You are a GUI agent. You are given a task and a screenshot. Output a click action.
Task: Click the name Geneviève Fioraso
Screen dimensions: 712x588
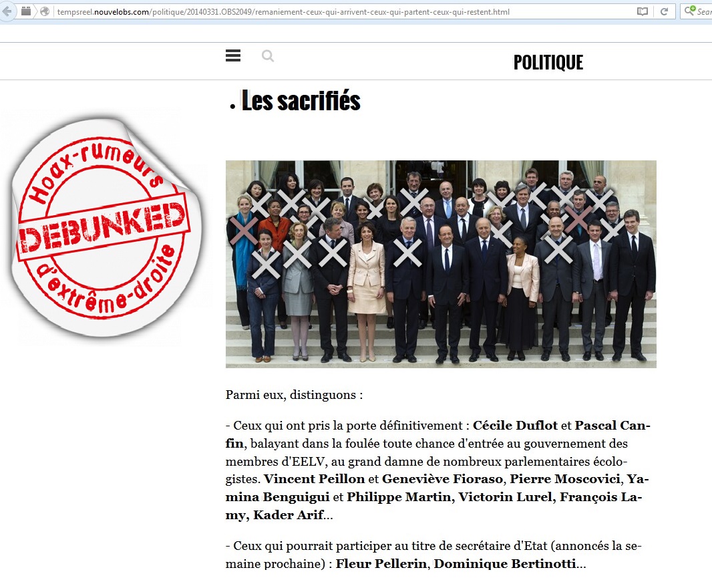tap(442, 479)
